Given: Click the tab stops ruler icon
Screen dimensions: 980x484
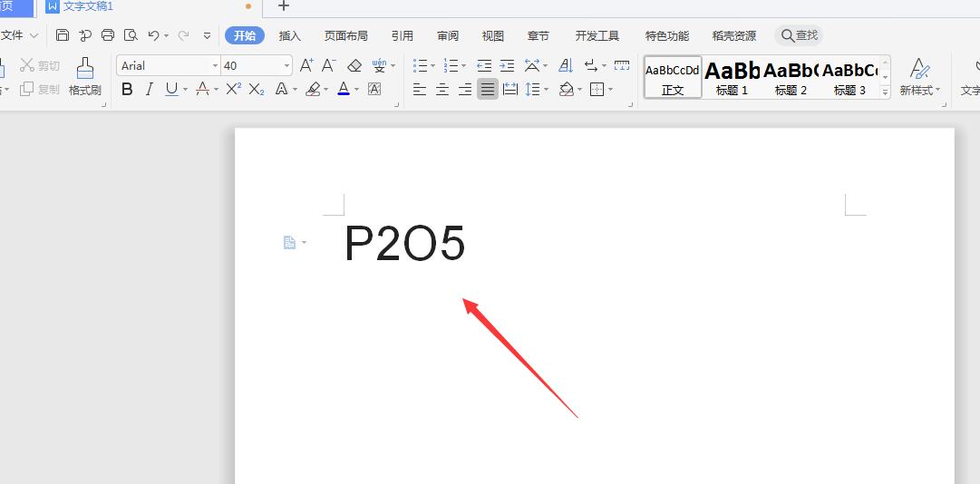Looking at the screenshot, I should tap(622, 65).
